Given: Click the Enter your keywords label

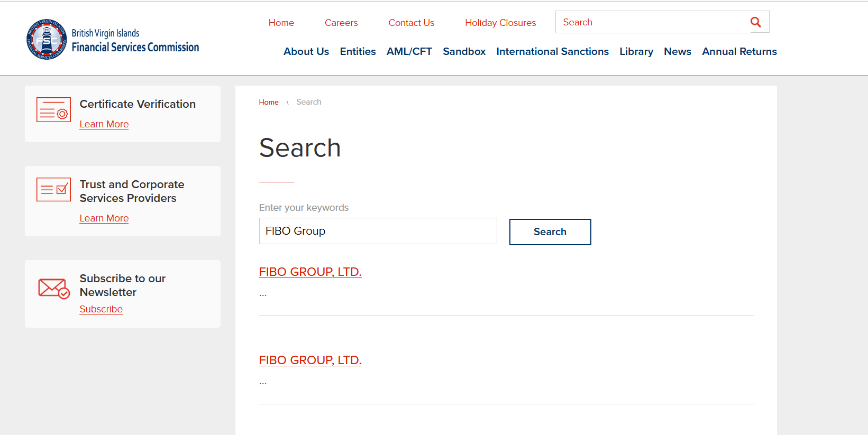Looking at the screenshot, I should click(x=304, y=208).
